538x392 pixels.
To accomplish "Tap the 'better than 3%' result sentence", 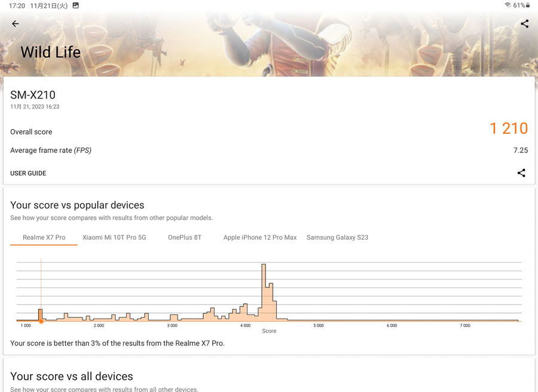I will coord(117,344).
